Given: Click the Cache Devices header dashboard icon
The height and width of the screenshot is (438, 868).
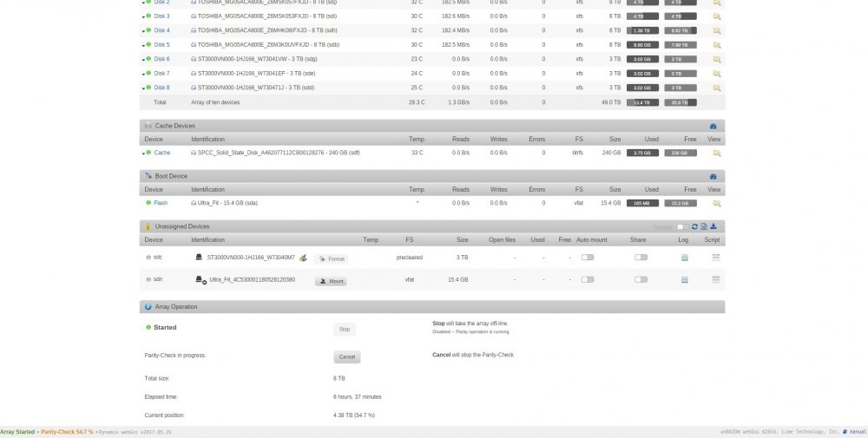Looking at the screenshot, I should click(x=713, y=126).
